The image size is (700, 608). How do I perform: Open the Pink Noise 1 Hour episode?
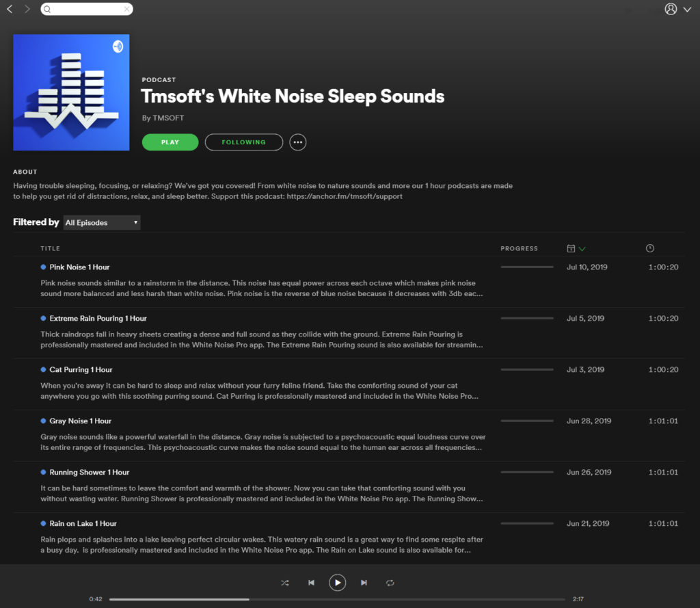(x=79, y=267)
